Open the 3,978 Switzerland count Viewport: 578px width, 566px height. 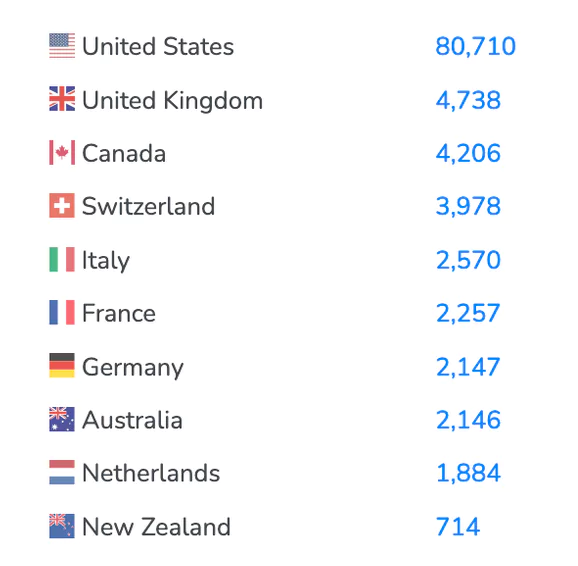468,206
